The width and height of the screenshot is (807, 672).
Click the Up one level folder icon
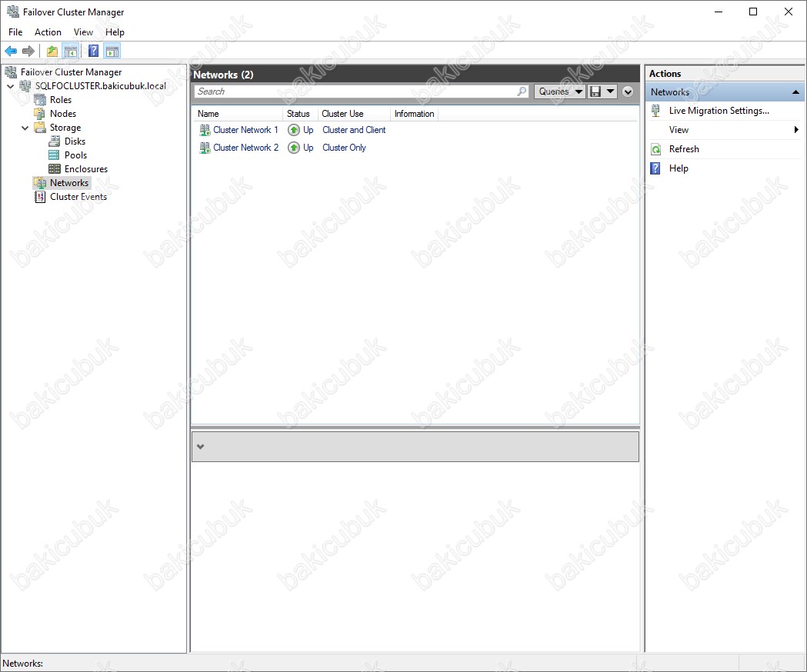(52, 51)
